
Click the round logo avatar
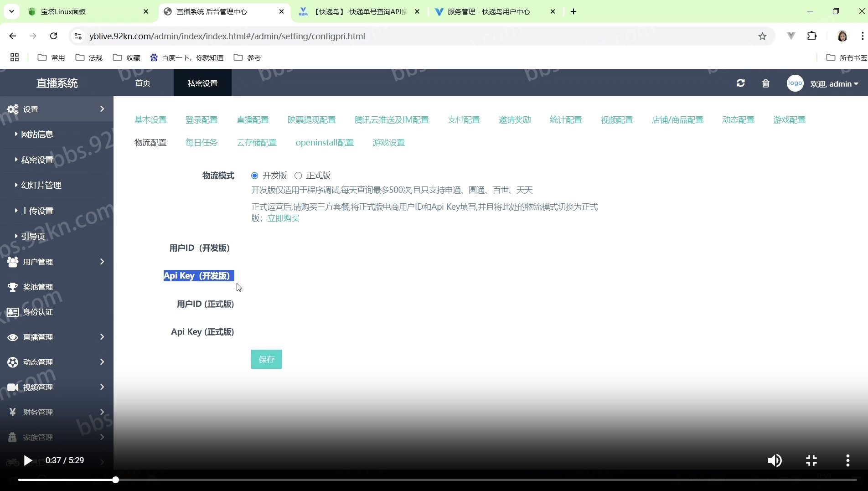(795, 83)
